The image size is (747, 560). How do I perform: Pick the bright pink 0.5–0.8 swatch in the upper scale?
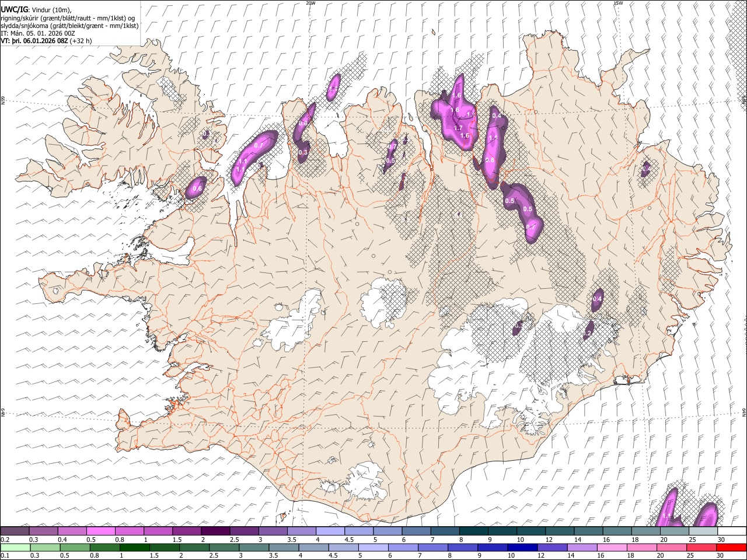tap(100, 531)
